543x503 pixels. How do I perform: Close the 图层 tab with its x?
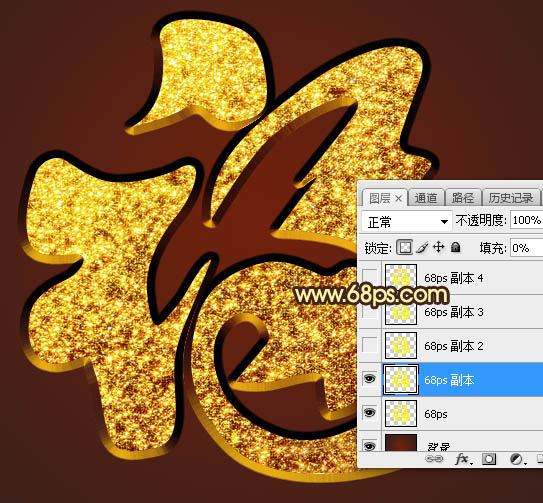(x=399, y=198)
